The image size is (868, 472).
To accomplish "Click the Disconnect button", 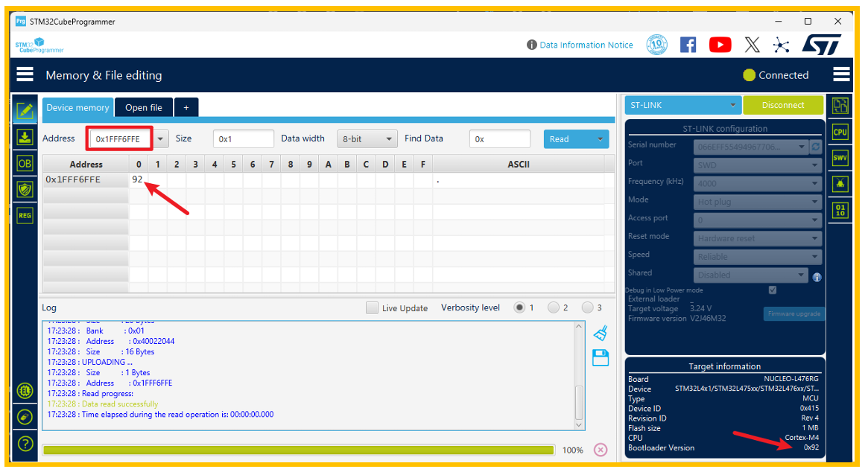I will click(x=783, y=105).
